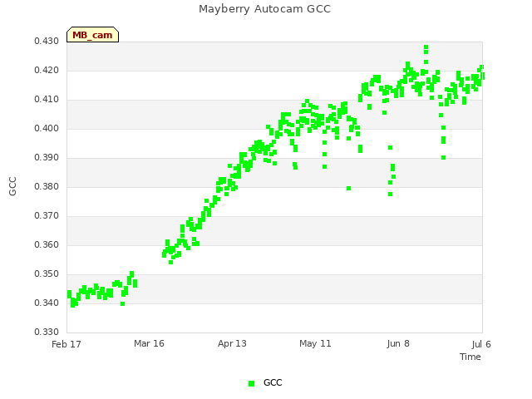Click the Jul 6 x-axis label
Image resolution: width=532 pixels, height=399 pixels.
[x=481, y=344]
